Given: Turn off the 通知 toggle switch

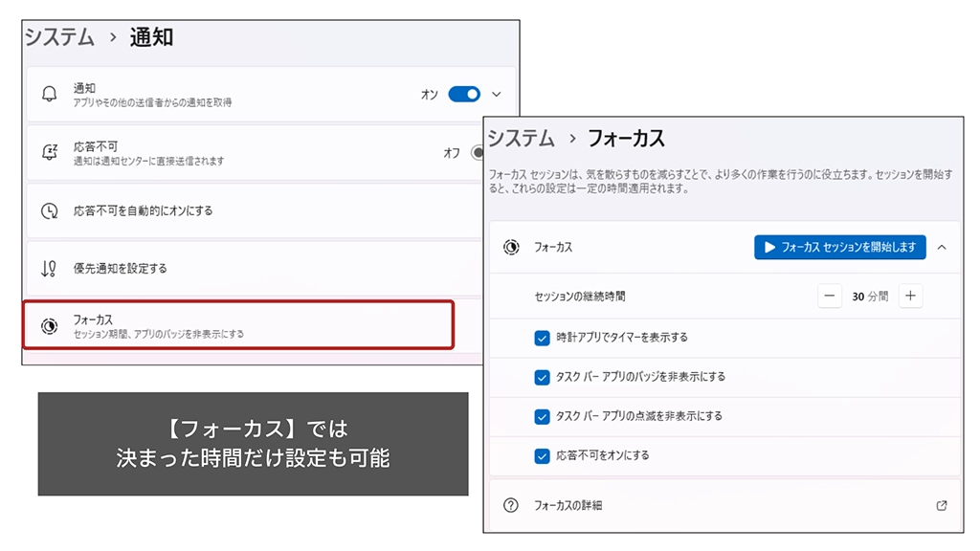Looking at the screenshot, I should point(463,95).
